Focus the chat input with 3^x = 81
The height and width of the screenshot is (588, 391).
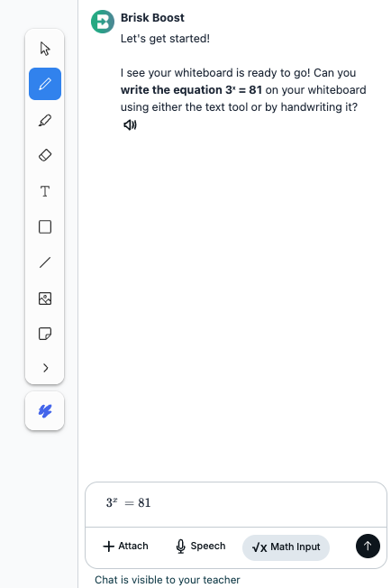point(236,503)
